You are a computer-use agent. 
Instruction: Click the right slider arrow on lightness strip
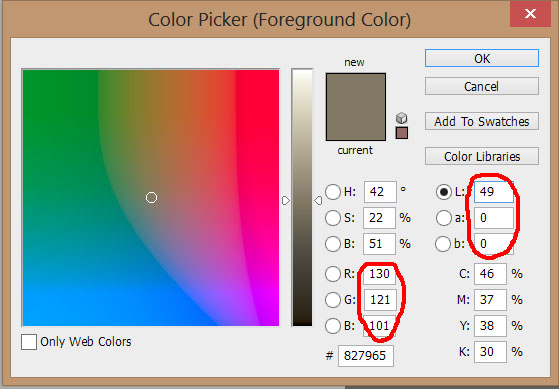[x=318, y=201]
